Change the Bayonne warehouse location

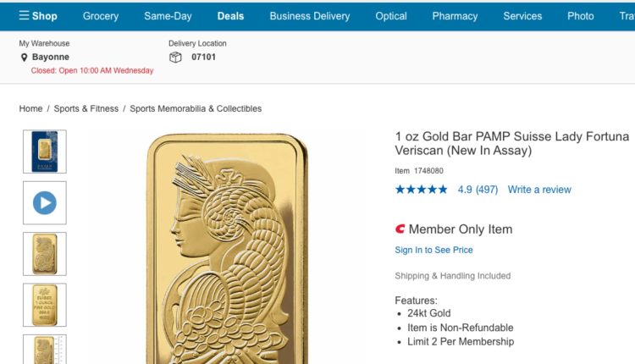click(51, 58)
